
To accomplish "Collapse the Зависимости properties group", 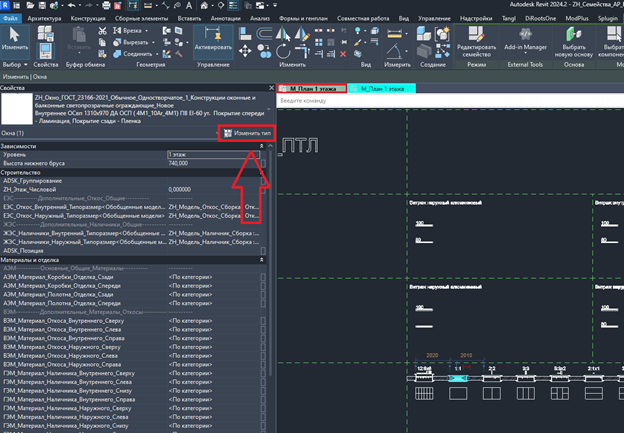I will pyautogui.click(x=261, y=146).
